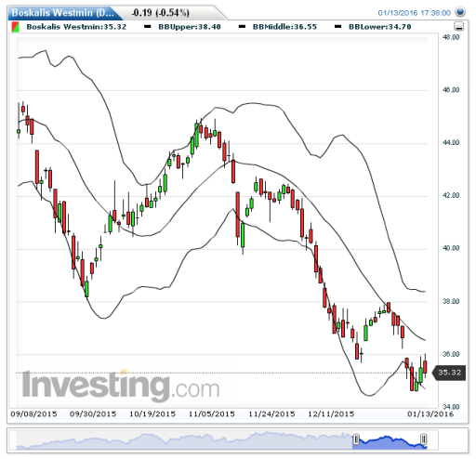Click the 42.00 price axis label
The width and height of the screenshot is (476, 459).
pyautogui.click(x=451, y=195)
